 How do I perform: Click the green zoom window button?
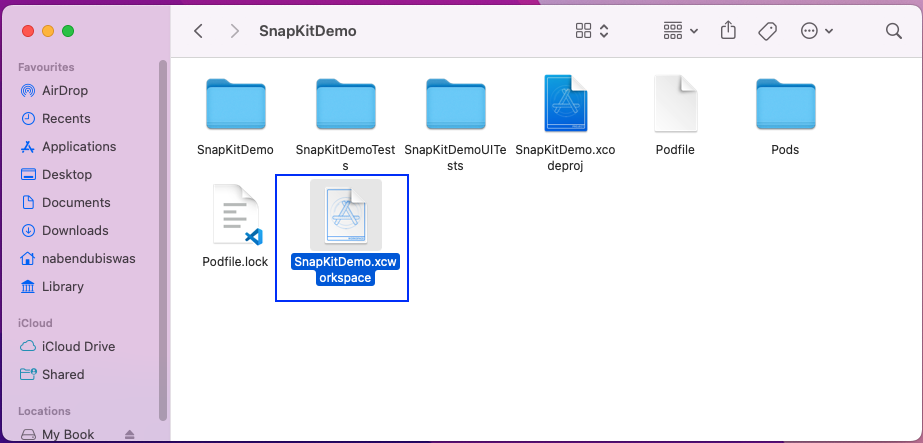click(68, 31)
